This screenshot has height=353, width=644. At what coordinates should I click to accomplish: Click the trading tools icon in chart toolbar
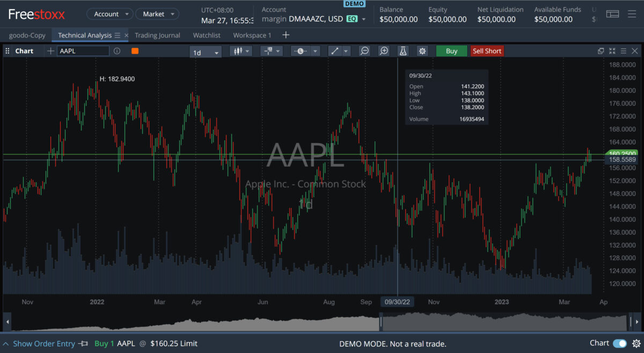[268, 51]
